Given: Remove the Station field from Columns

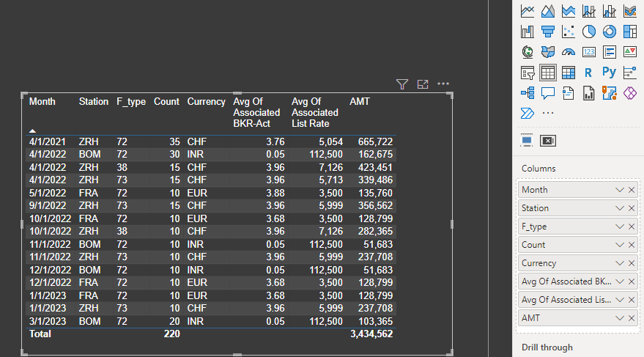Looking at the screenshot, I should [x=632, y=208].
